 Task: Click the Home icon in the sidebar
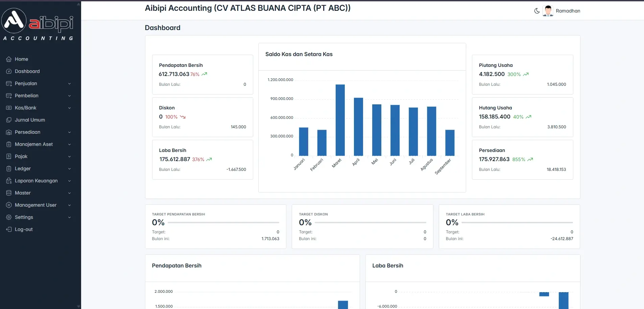click(x=9, y=59)
